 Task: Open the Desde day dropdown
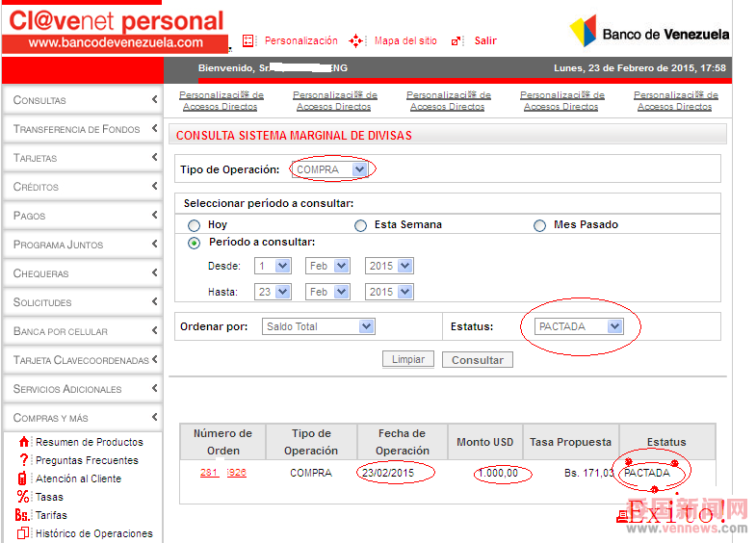[x=273, y=266]
